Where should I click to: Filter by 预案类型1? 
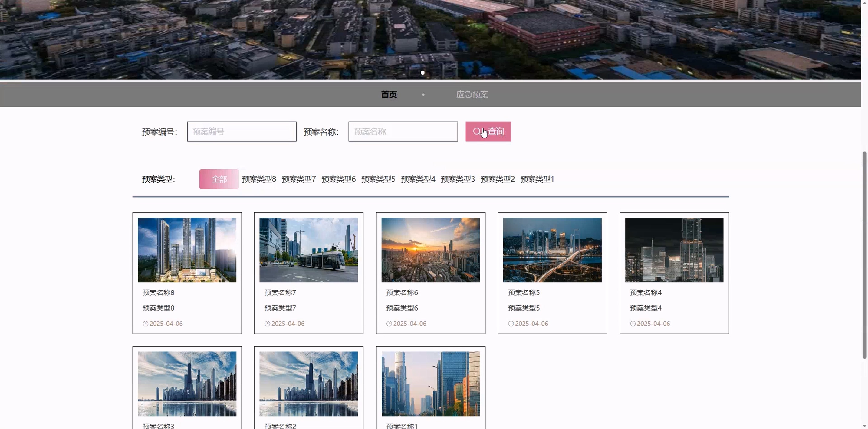pos(537,179)
